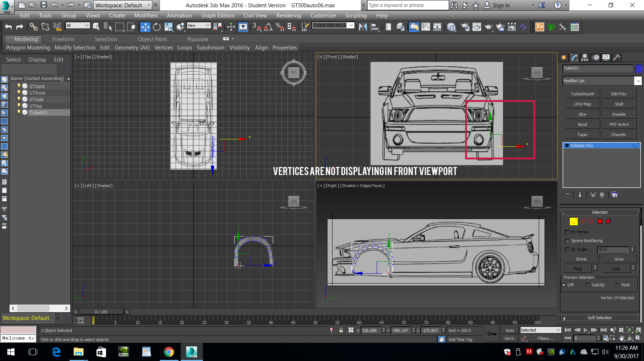Image resolution: width=644 pixels, height=361 pixels.
Task: Open the Graph Editors menu
Action: click(x=218, y=16)
